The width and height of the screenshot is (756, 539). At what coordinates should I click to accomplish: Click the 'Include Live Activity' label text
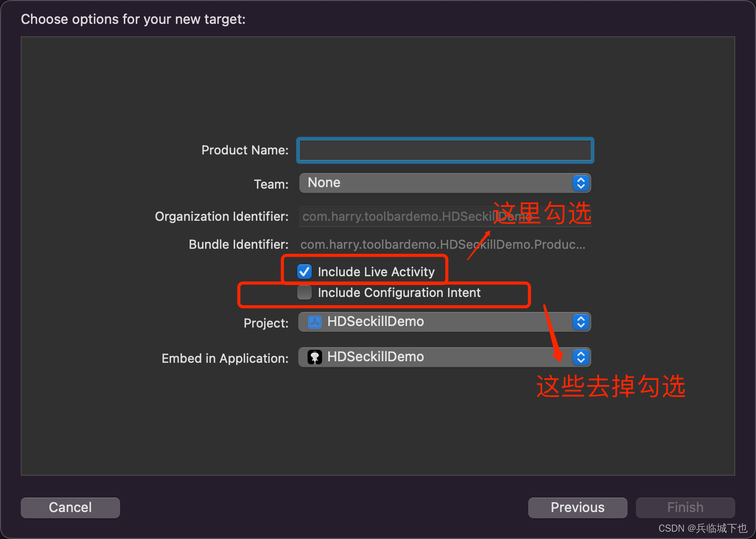pos(376,272)
